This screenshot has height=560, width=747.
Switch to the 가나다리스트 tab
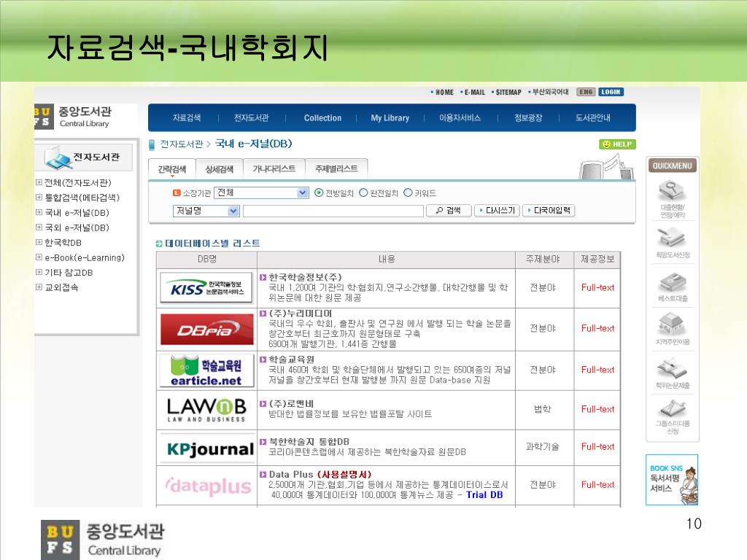click(x=274, y=169)
